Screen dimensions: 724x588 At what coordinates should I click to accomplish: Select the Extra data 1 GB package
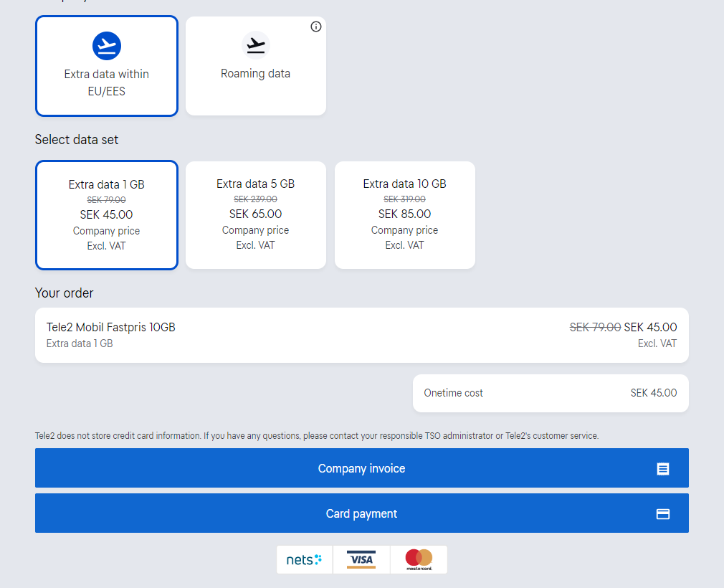107,215
